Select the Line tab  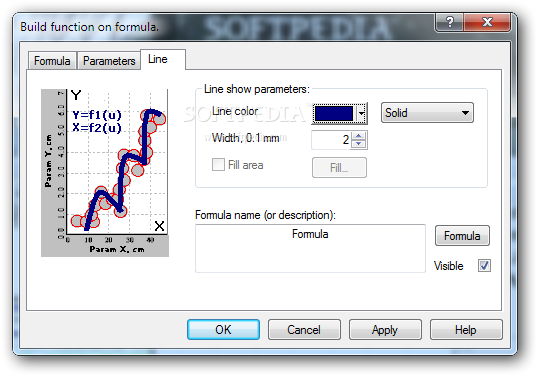click(x=163, y=59)
